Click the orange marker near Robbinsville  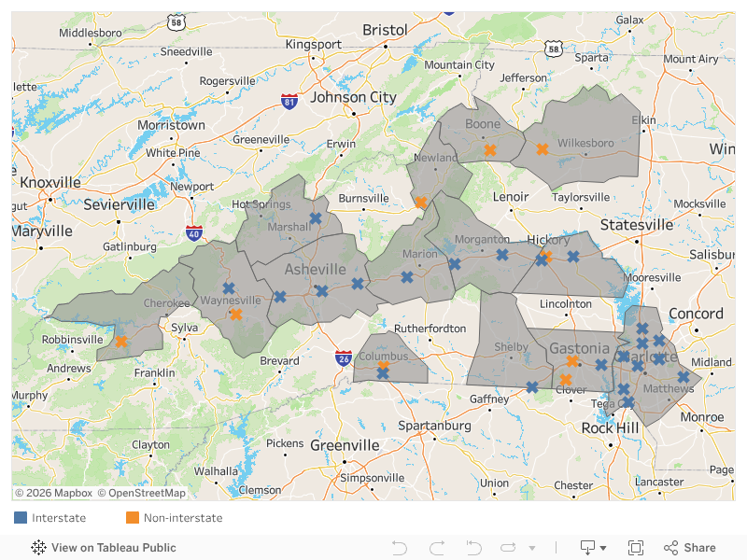(x=120, y=342)
